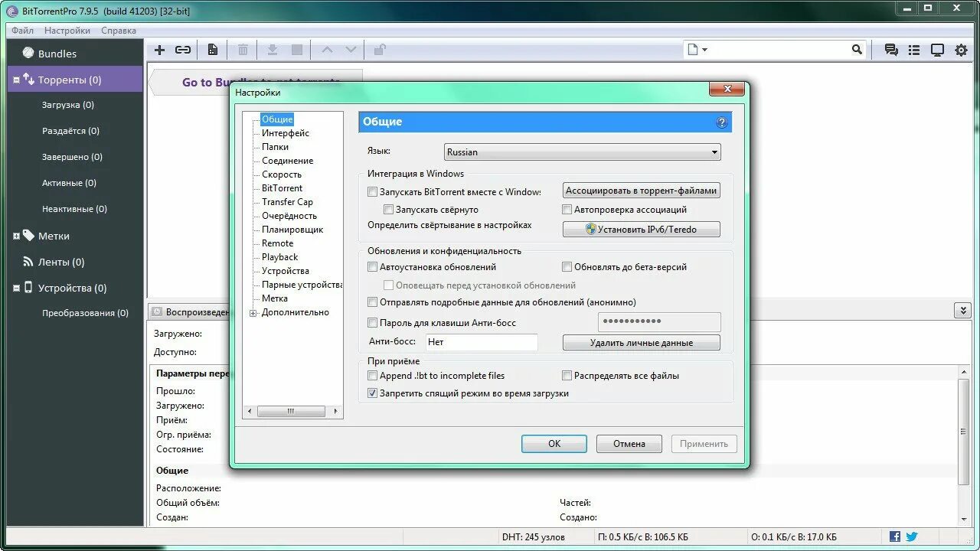
Task: Open the Язык Russian language dropdown
Action: [583, 152]
